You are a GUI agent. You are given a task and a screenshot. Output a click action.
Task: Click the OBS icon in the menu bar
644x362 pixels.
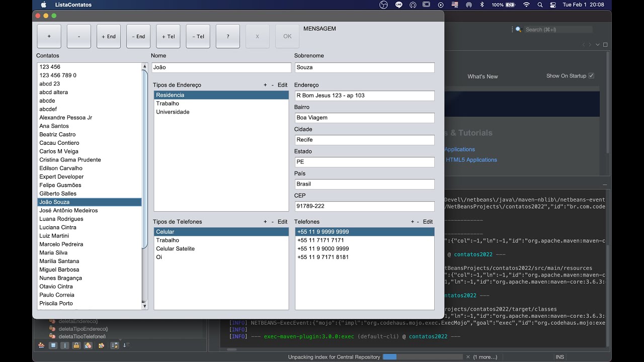[x=383, y=5]
